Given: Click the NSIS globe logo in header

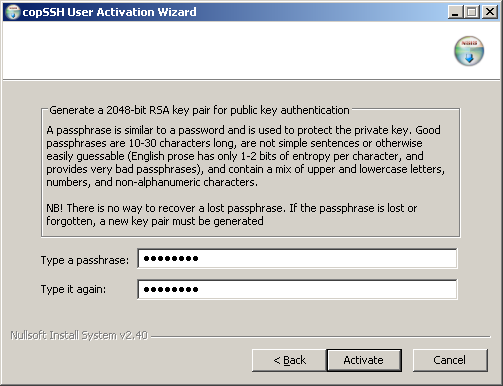Looking at the screenshot, I should [469, 51].
